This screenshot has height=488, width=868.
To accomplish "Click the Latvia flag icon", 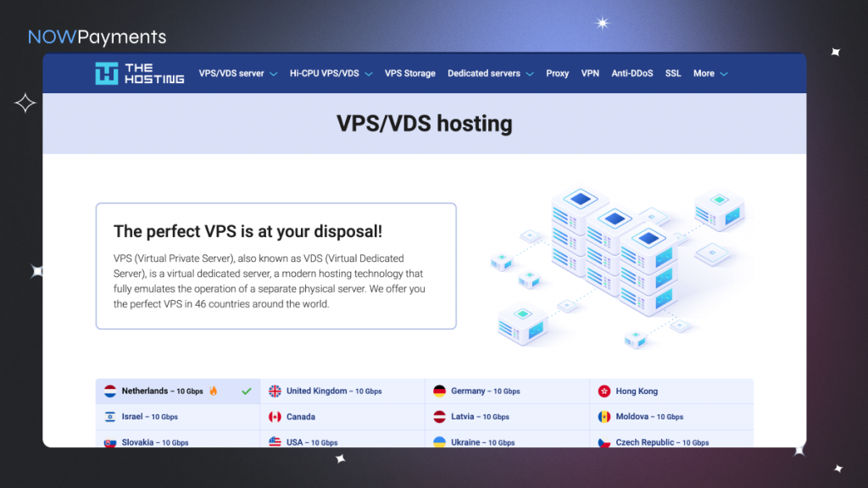I will (x=440, y=417).
